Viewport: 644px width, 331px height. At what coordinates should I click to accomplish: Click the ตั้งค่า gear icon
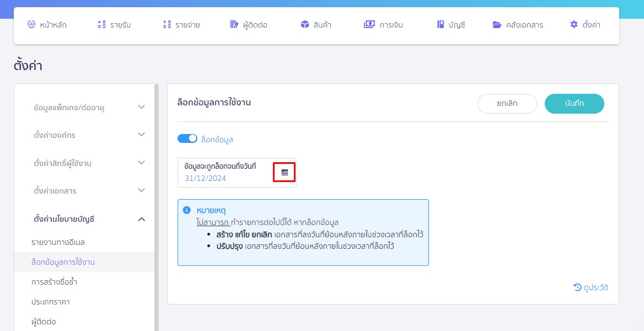(574, 25)
